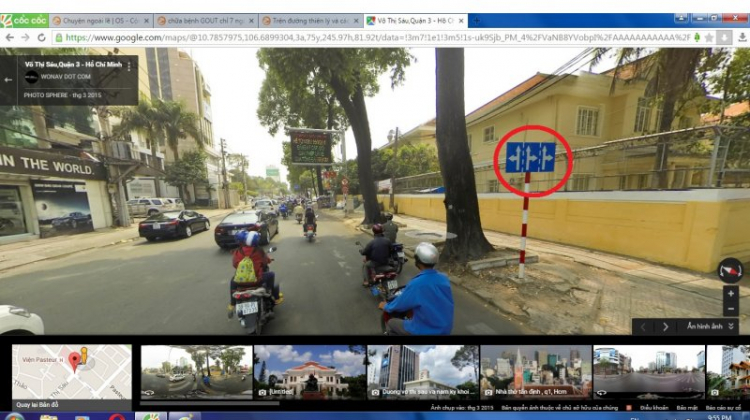750x420 pixels.
Task: Open the '[Untitled]' red-roof building thumbnail
Action: click(309, 372)
